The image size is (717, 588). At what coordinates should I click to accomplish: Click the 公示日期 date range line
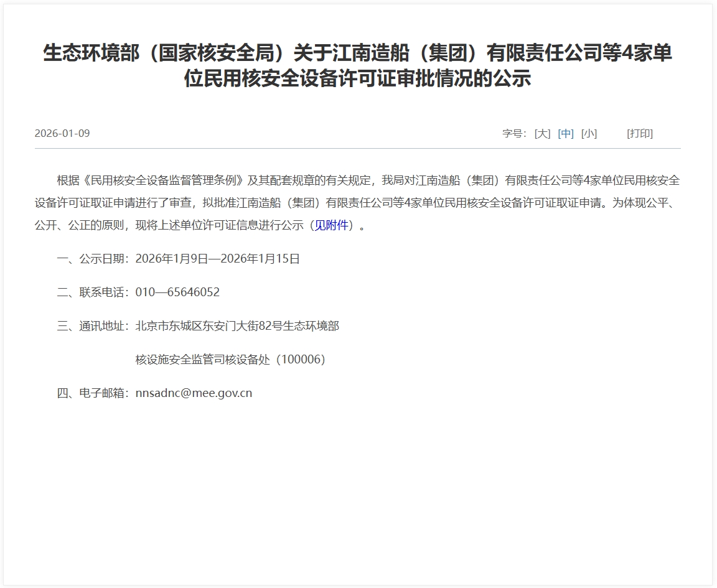[x=179, y=259]
